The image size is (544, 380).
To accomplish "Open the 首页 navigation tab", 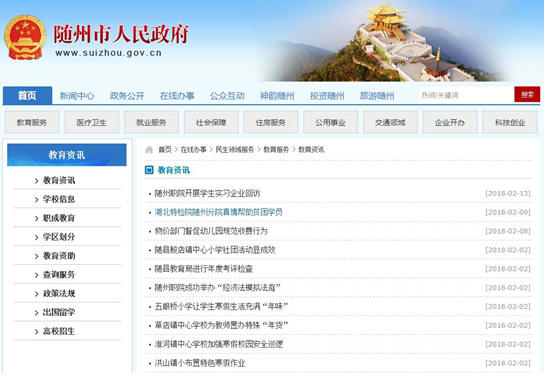I will [27, 95].
